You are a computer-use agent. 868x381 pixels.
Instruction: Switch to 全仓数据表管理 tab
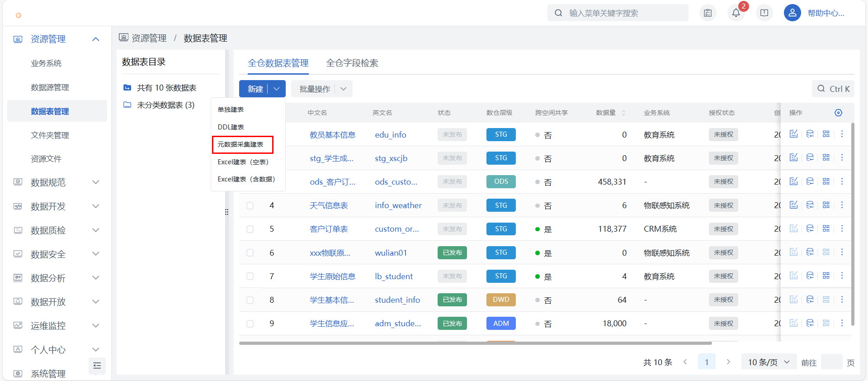coord(278,63)
